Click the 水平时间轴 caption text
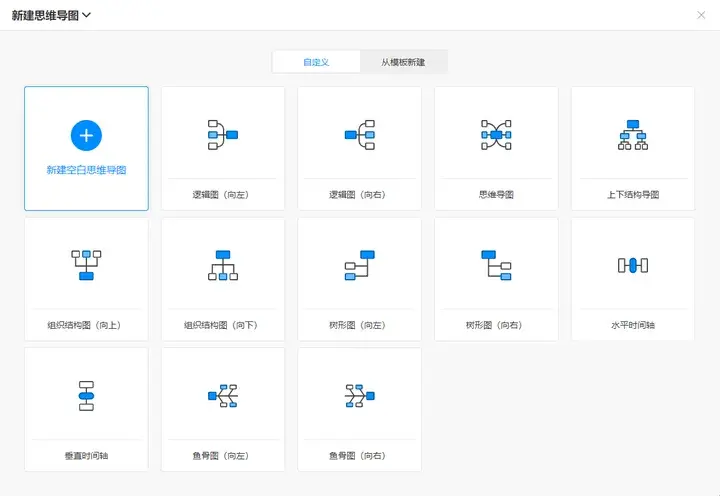 (x=633, y=325)
